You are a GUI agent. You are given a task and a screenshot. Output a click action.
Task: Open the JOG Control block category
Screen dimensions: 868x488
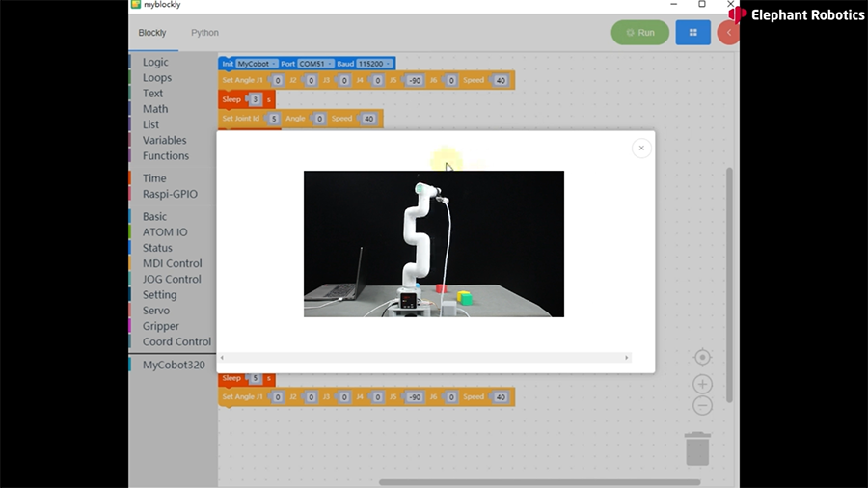172,279
